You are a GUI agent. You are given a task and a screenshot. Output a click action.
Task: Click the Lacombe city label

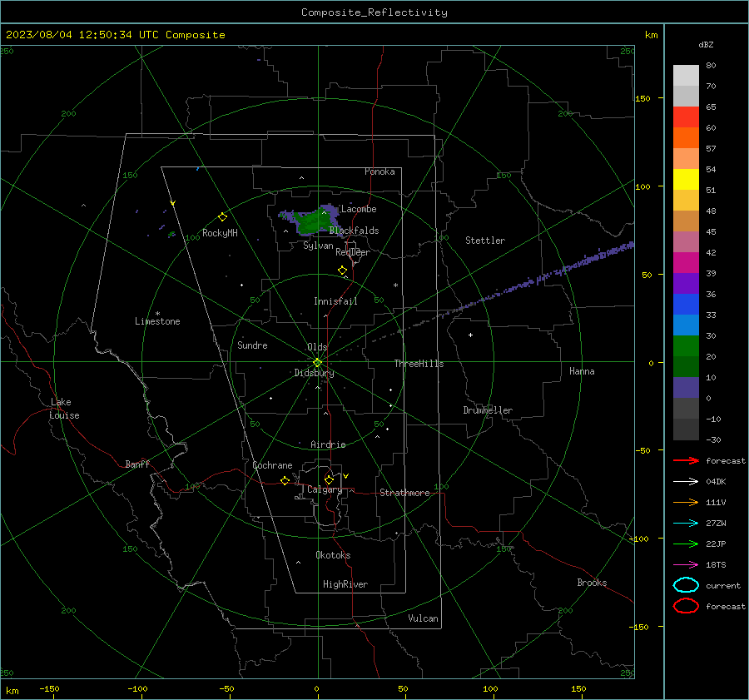click(x=359, y=209)
